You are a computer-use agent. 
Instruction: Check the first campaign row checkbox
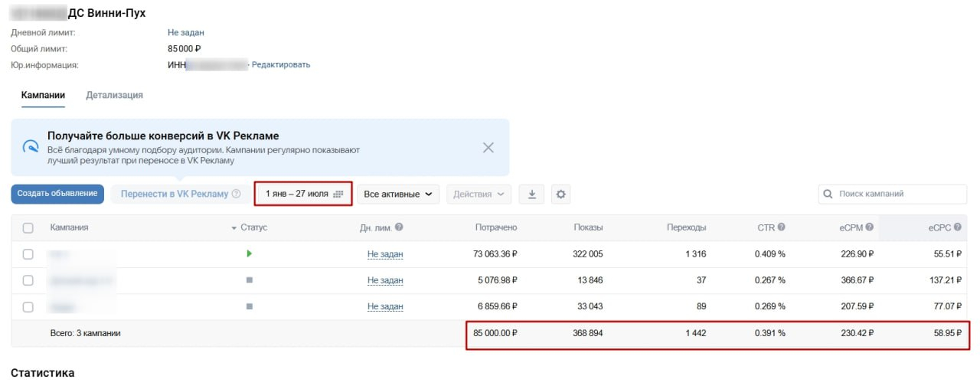point(28,254)
